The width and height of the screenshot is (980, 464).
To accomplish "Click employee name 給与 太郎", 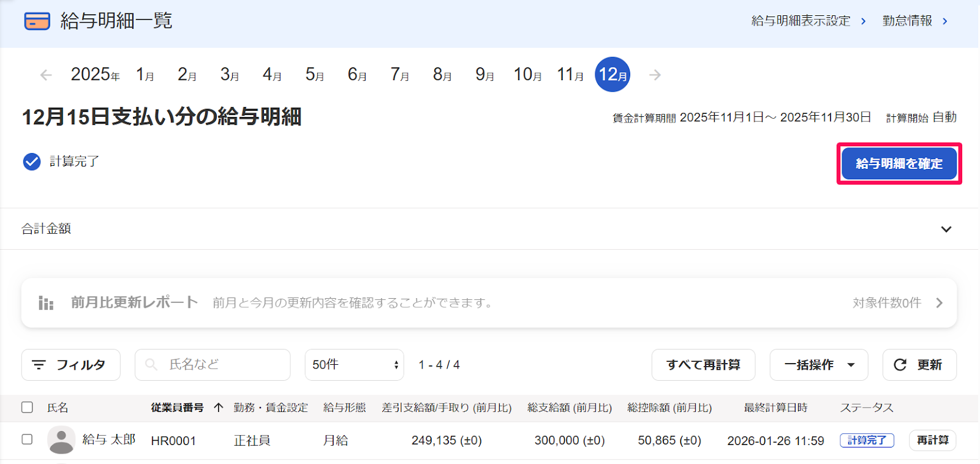I will [109, 440].
